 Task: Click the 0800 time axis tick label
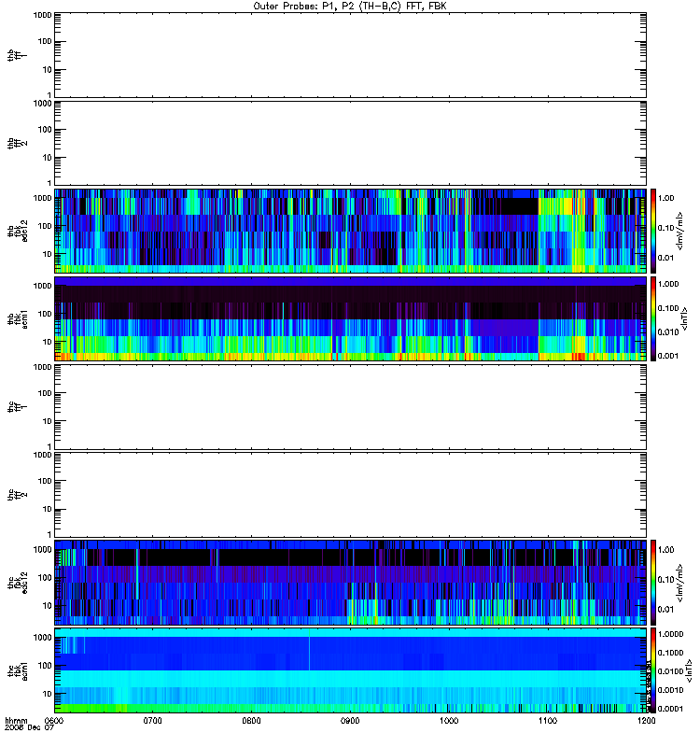(251, 720)
